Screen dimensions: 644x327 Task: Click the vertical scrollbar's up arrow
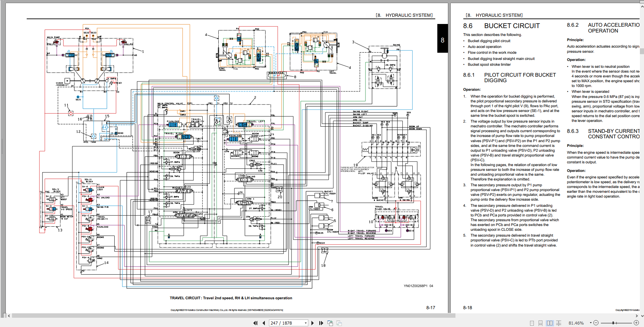pyautogui.click(x=642, y=2)
